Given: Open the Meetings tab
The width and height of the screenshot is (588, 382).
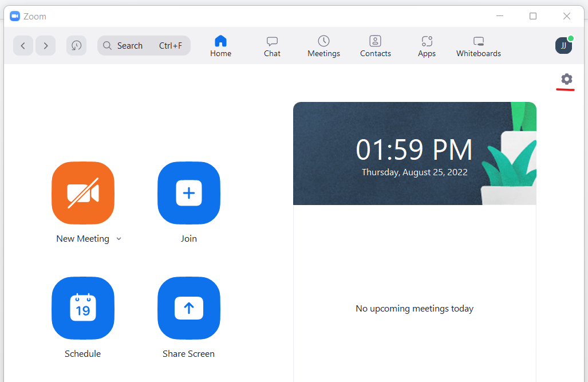Looking at the screenshot, I should click(323, 46).
